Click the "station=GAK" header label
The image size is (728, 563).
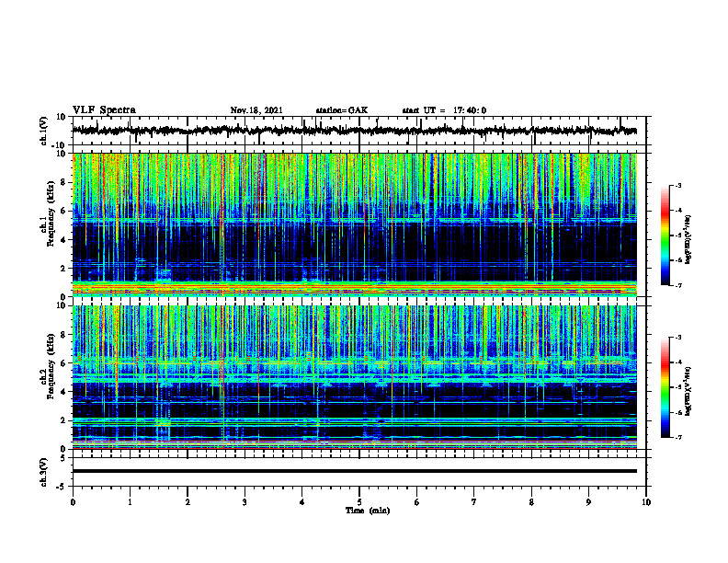tap(342, 110)
